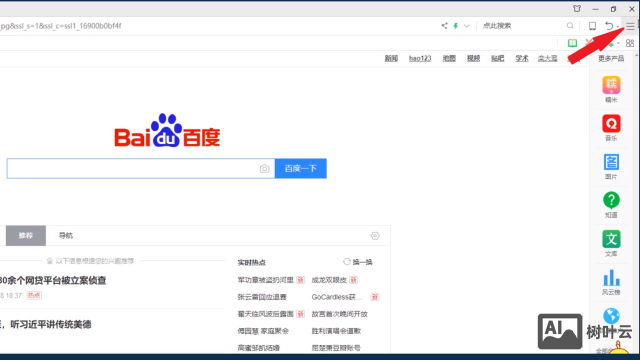Open the 新闻 link in Baidu nav

(x=391, y=58)
